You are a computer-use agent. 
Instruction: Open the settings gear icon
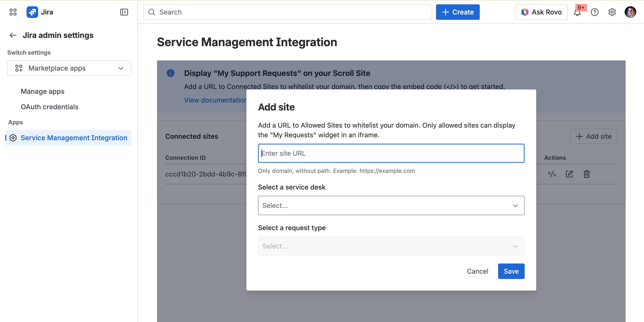coord(612,12)
